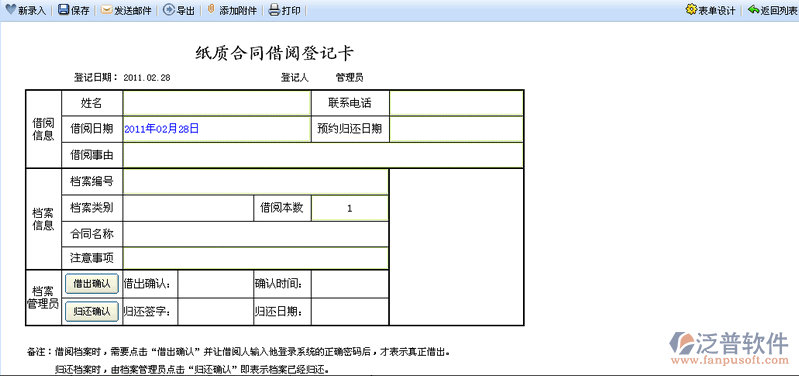Click the cell next to 借出确认:
This screenshot has height=376, width=799.
(x=216, y=284)
